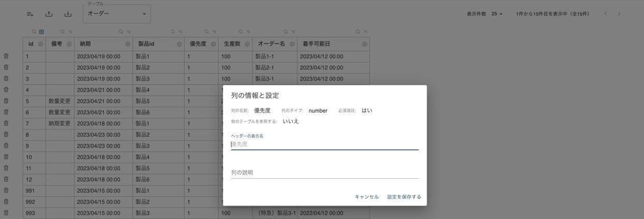This screenshot has width=644, height=219.
Task: Click the 製品1-1 order name cell
Action: tap(275, 56)
